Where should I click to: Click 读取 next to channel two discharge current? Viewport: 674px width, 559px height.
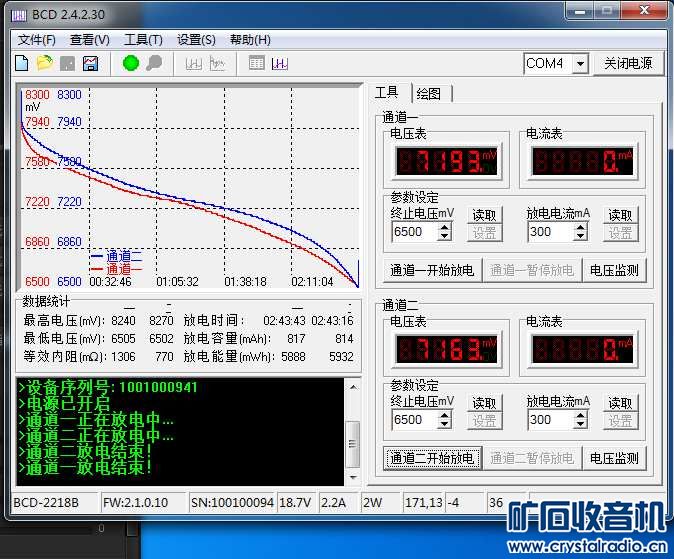click(620, 403)
